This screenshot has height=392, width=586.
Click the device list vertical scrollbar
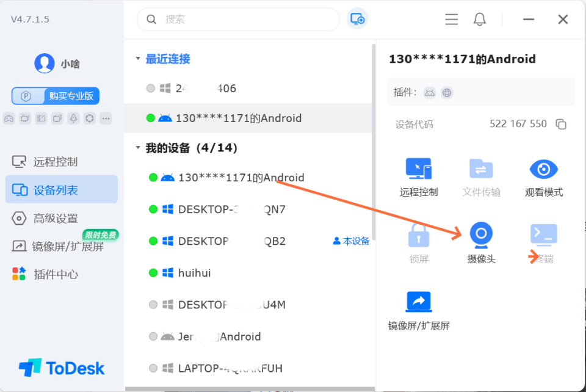374,142
